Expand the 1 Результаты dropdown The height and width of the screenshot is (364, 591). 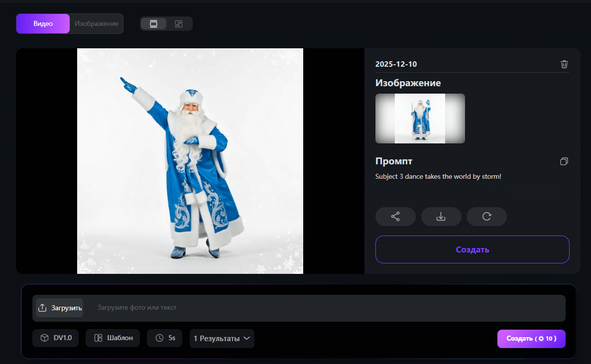point(222,339)
